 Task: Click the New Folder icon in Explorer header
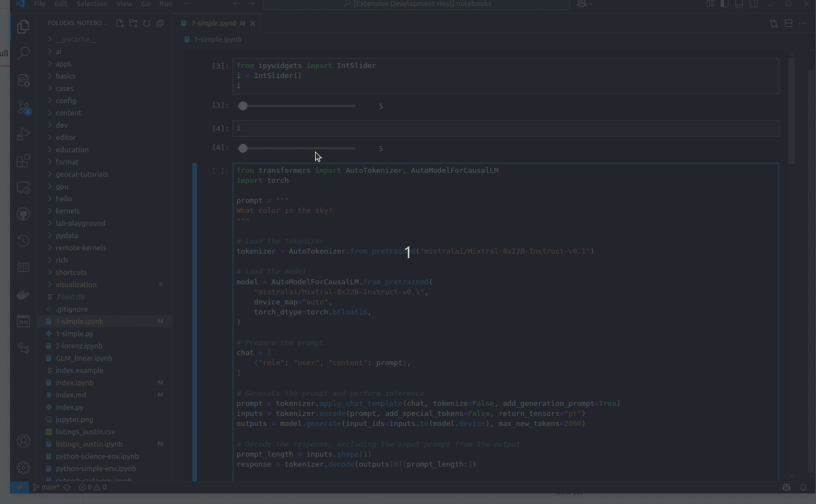tap(133, 23)
